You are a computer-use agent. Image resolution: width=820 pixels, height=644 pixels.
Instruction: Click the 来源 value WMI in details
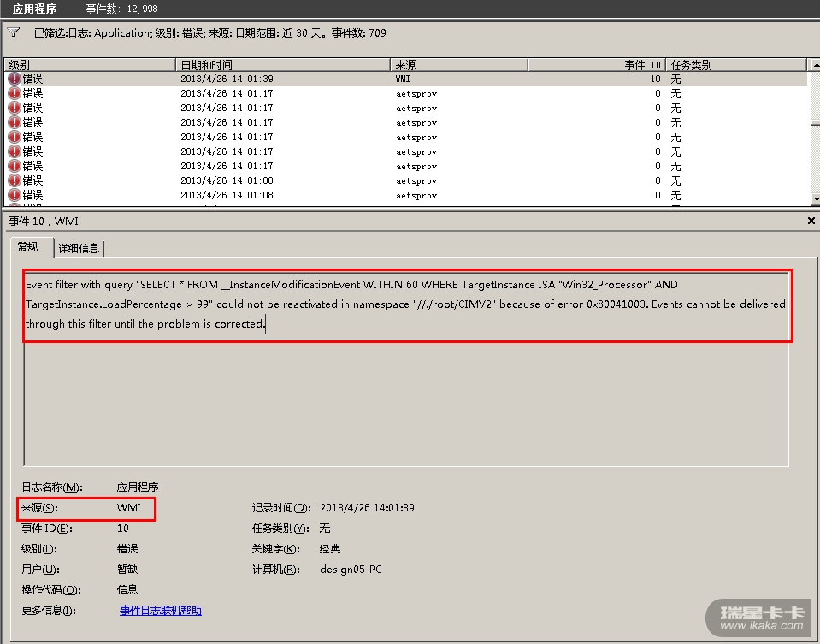[x=128, y=507]
